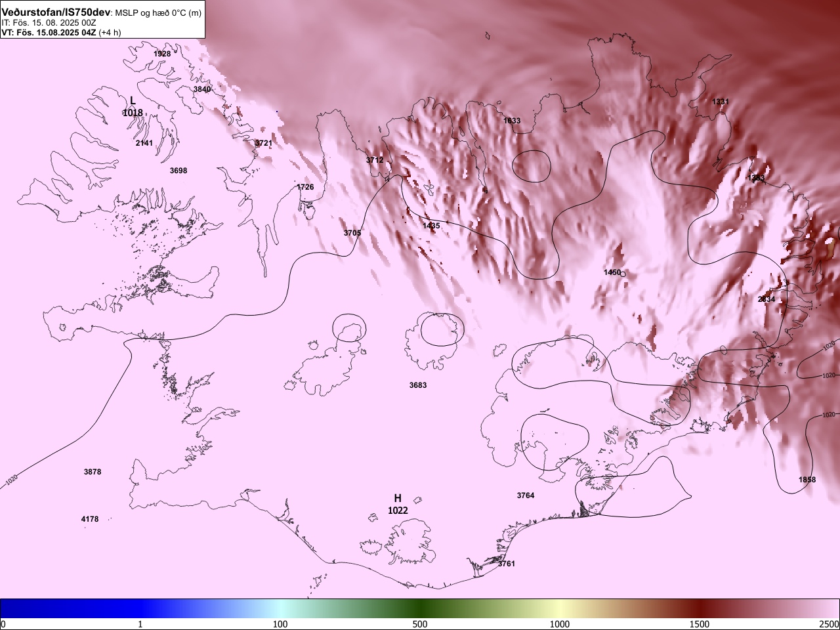The height and width of the screenshot is (630, 840).
Task: Click the 1450 height label
Action: click(612, 272)
